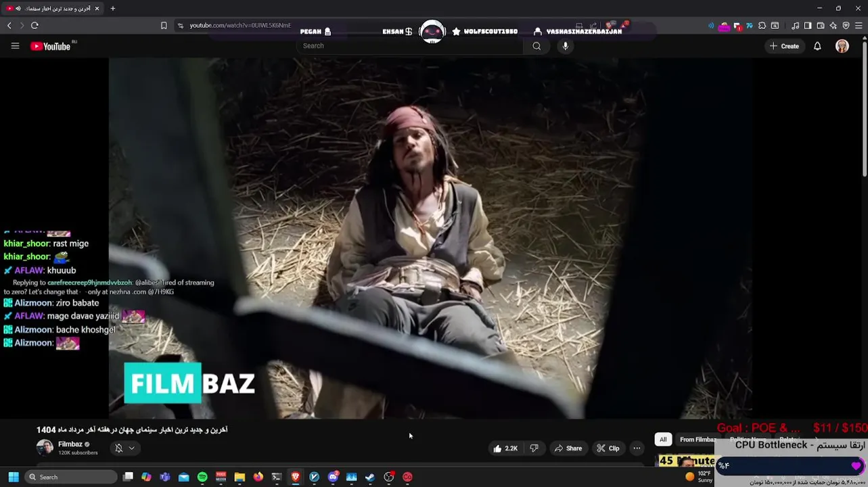Go to YouTube home via logo
The width and height of the screenshot is (868, 487).
pos(51,46)
